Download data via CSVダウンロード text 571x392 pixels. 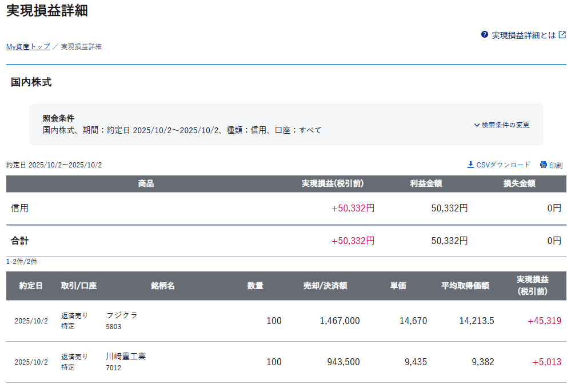pos(503,165)
